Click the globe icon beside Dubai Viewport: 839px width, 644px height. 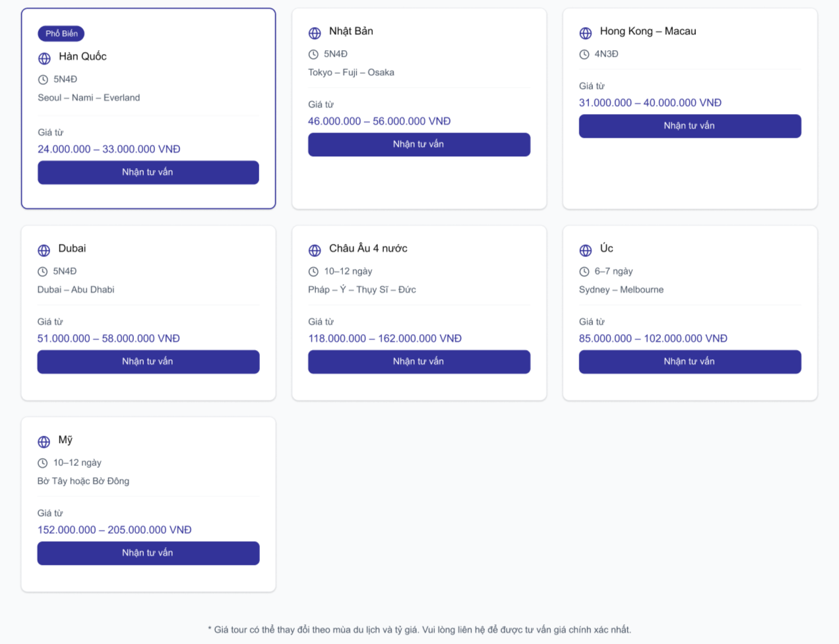(44, 250)
